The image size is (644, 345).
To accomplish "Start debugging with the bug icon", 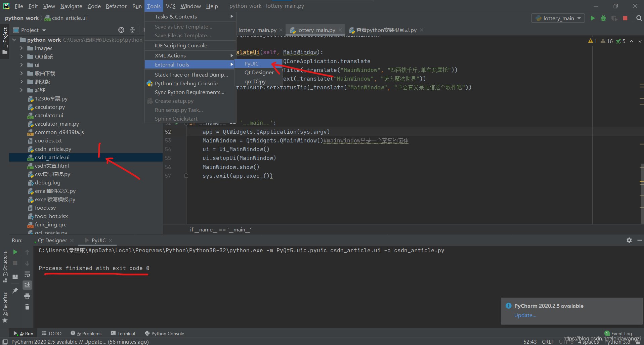I will point(603,18).
